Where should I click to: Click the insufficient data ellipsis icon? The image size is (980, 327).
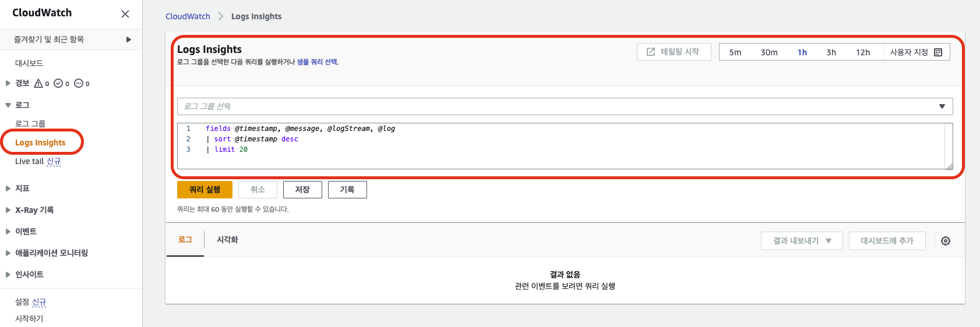pos(79,83)
